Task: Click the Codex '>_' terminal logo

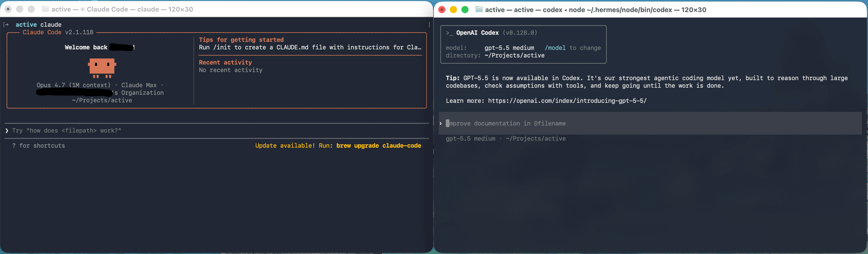Action: click(449, 33)
